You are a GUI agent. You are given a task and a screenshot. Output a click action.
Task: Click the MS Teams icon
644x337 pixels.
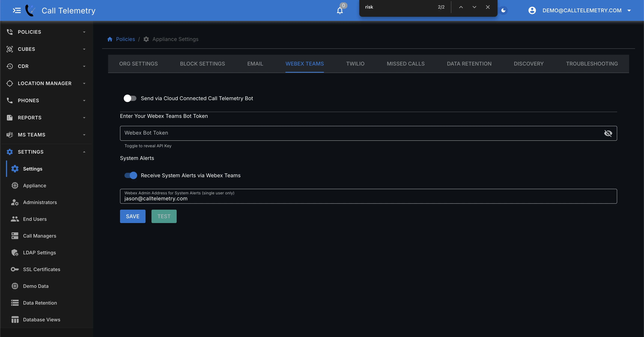10,135
